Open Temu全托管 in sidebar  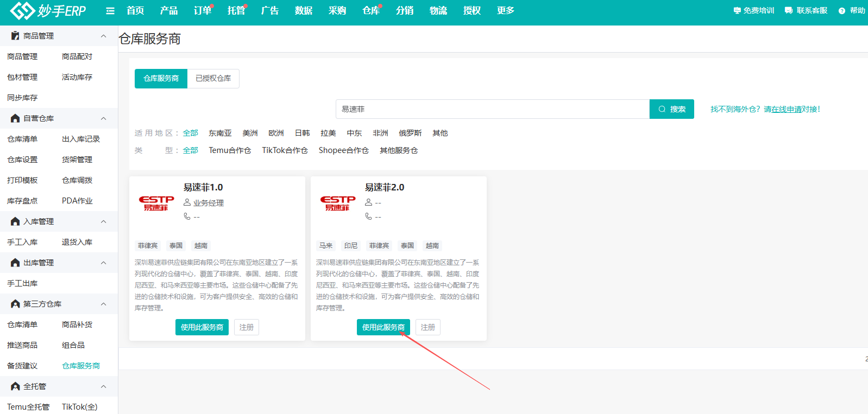pos(28,407)
